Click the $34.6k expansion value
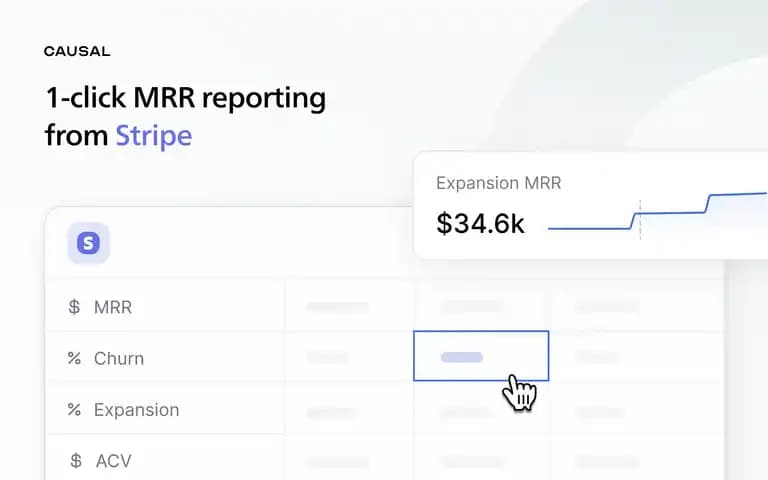This screenshot has width=768, height=480. pyautogui.click(x=480, y=224)
